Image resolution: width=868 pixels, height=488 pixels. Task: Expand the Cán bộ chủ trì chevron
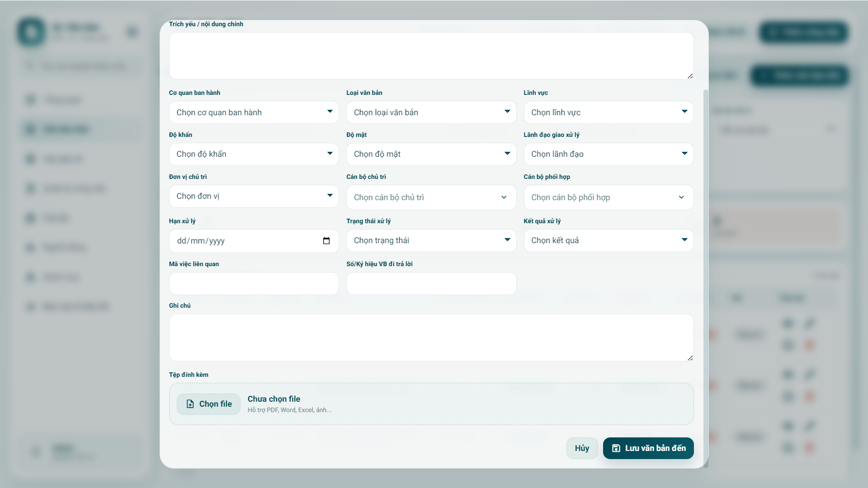click(504, 197)
